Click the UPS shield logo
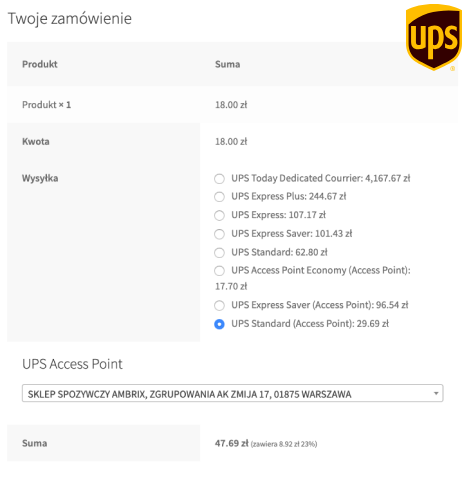Screen dimensions: 468x480 [x=434, y=37]
